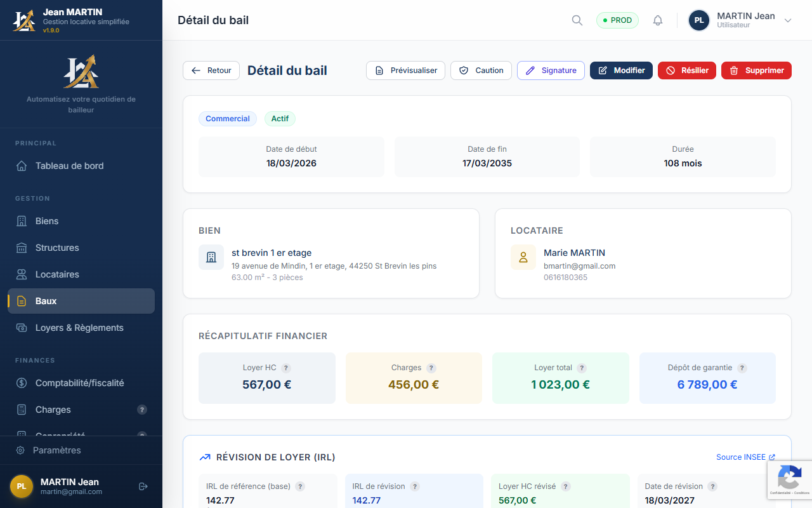Open the notifications bell
Screen dimensions: 812x508
[658, 20]
